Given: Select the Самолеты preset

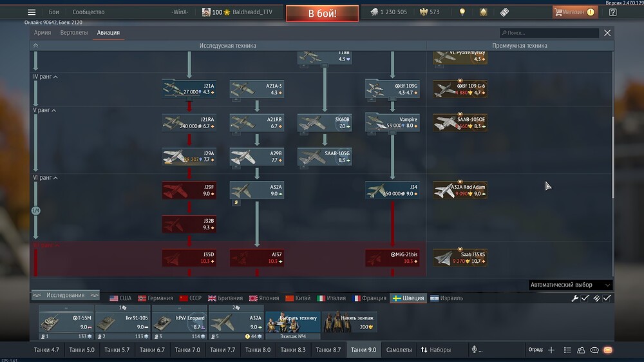Looking at the screenshot, I should (x=399, y=350).
